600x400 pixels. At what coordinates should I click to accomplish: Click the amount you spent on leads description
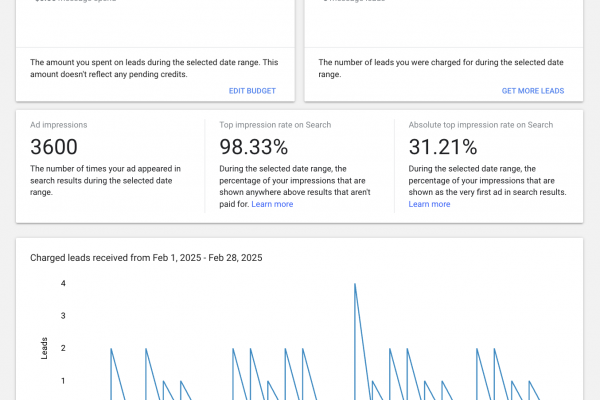coord(154,67)
